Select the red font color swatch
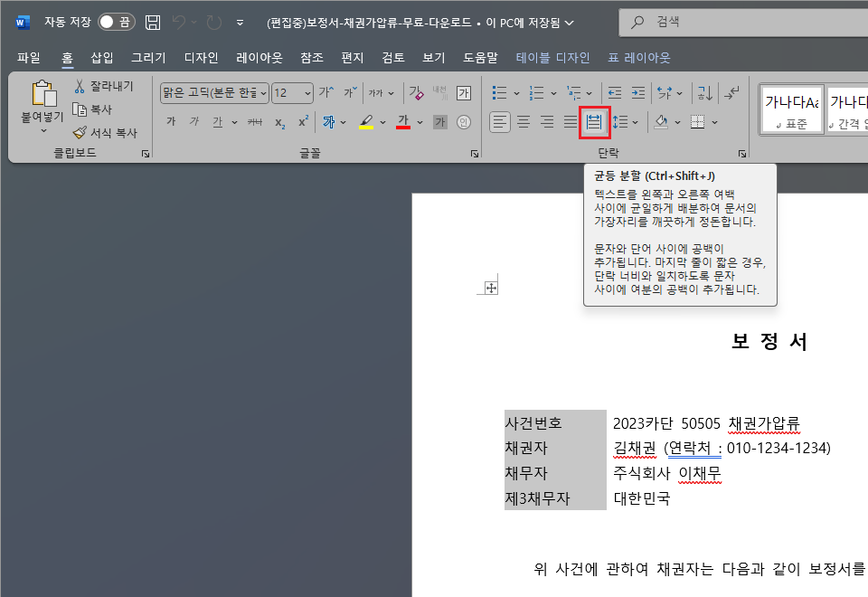868x597 pixels. pyautogui.click(x=404, y=127)
